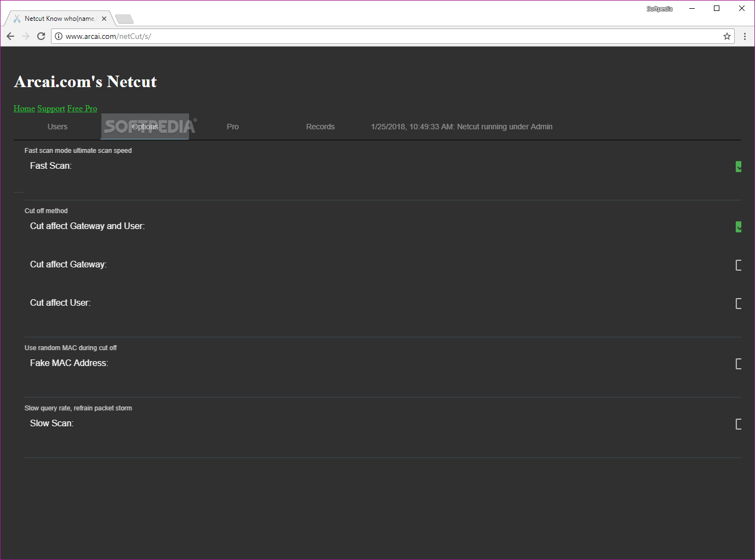This screenshot has width=755, height=560.
Task: Click the 'Cut off method' caption
Action: [x=46, y=211]
